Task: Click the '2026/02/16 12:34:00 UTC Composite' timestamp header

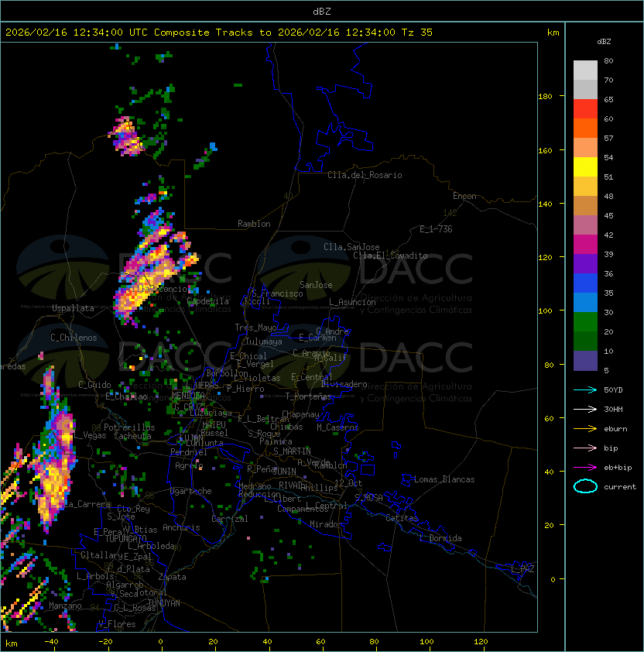Action: [108, 33]
